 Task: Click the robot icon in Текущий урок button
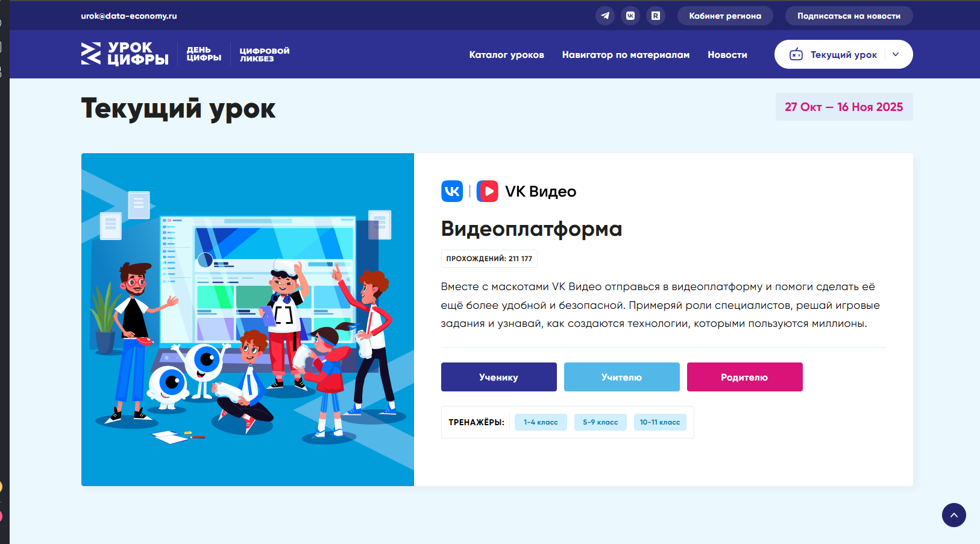[x=796, y=54]
